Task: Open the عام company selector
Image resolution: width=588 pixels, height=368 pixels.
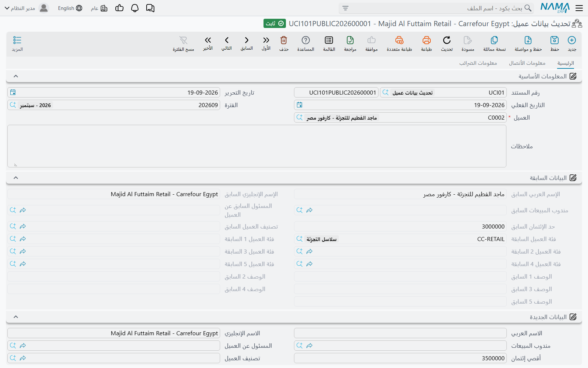Action: pyautogui.click(x=99, y=8)
